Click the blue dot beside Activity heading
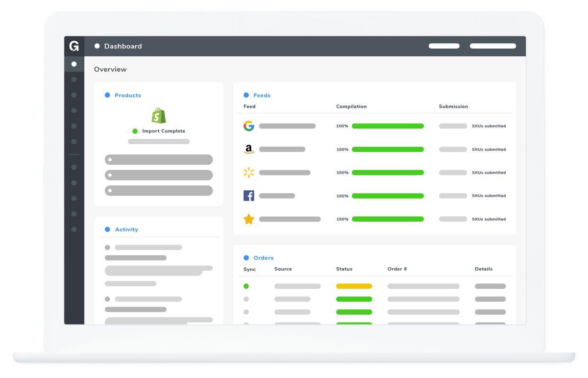This screenshot has height=378, width=588. coord(107,229)
